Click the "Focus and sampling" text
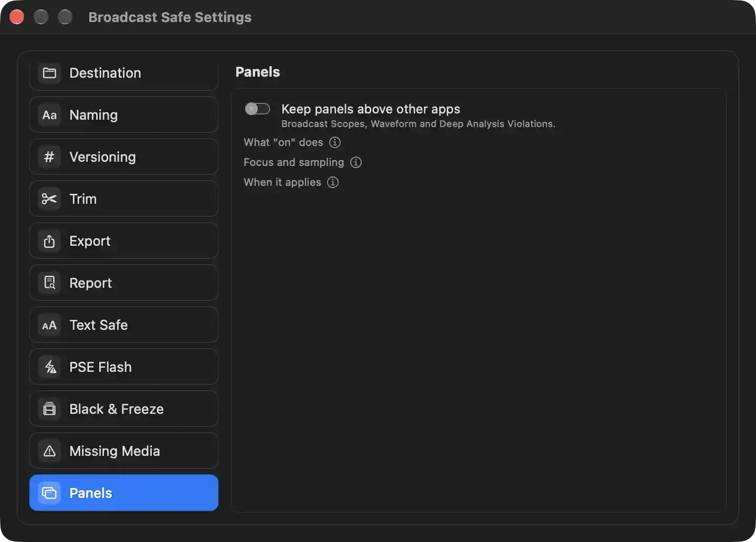This screenshot has width=756, height=542. tap(294, 162)
